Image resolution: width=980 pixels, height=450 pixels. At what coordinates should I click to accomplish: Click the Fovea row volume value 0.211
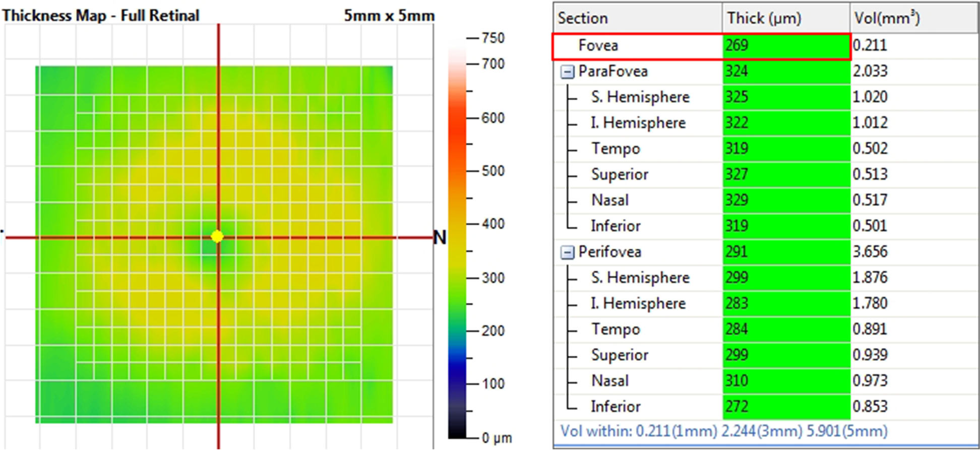pyautogui.click(x=870, y=45)
